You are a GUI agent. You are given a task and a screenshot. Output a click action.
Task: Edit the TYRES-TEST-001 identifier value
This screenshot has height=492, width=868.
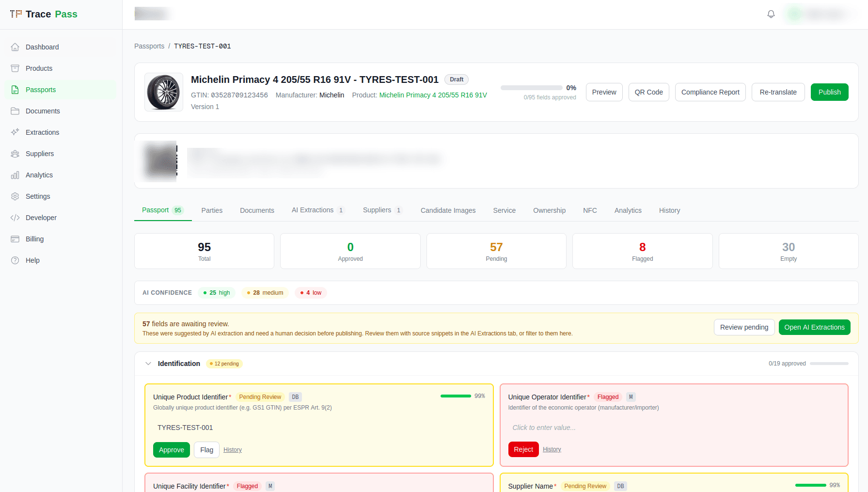click(x=318, y=428)
